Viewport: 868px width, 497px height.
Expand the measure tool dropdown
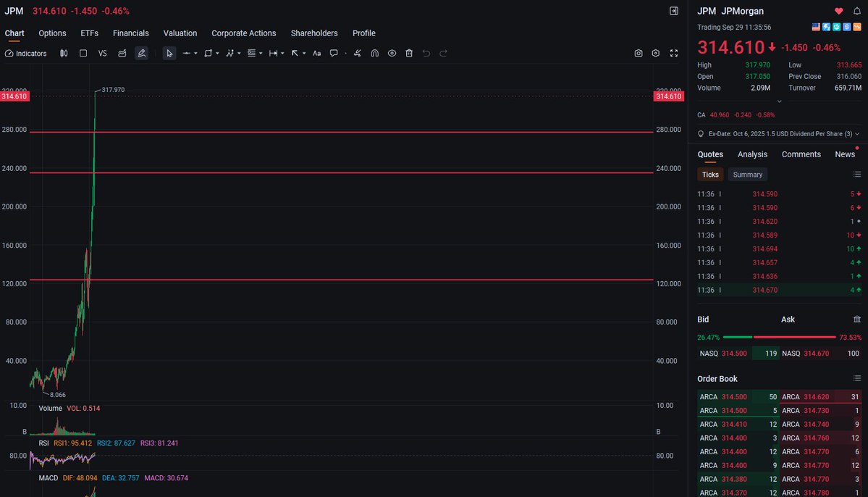[x=282, y=54]
